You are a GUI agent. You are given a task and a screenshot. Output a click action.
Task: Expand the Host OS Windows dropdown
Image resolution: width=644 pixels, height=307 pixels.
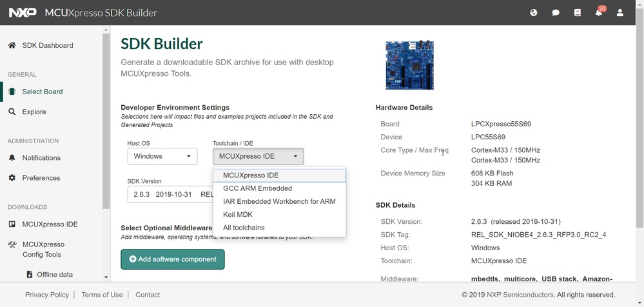click(162, 156)
